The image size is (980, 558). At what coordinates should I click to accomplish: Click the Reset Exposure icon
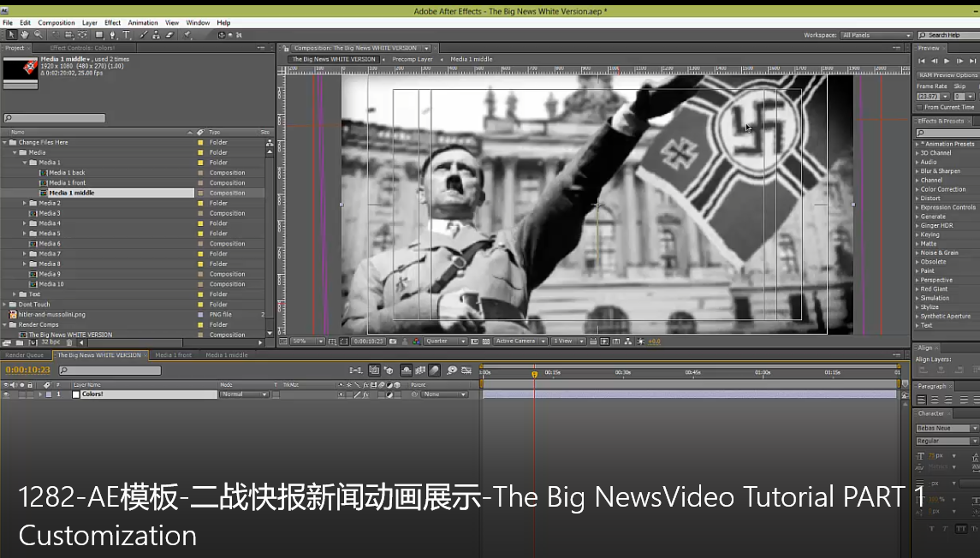tap(640, 341)
